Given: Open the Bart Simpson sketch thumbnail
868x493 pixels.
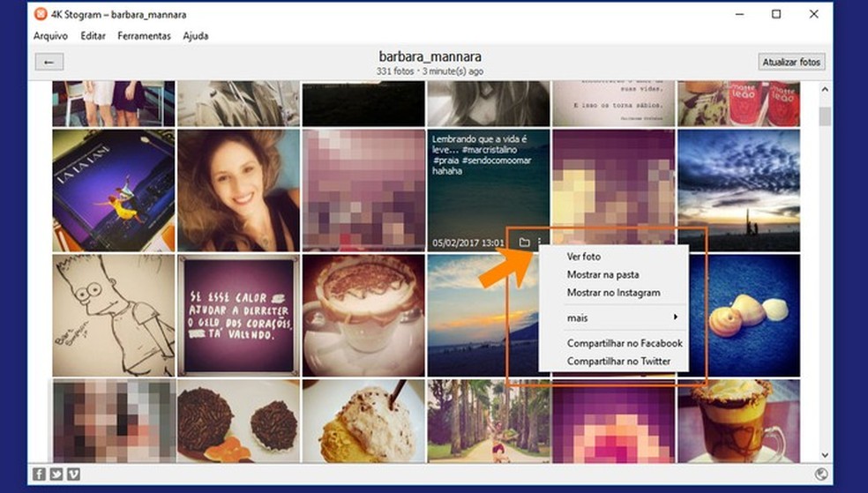Looking at the screenshot, I should [x=114, y=316].
